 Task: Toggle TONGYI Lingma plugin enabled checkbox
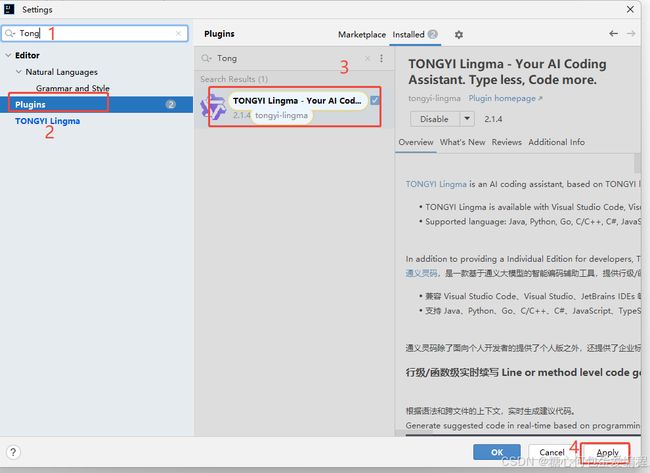(375, 100)
